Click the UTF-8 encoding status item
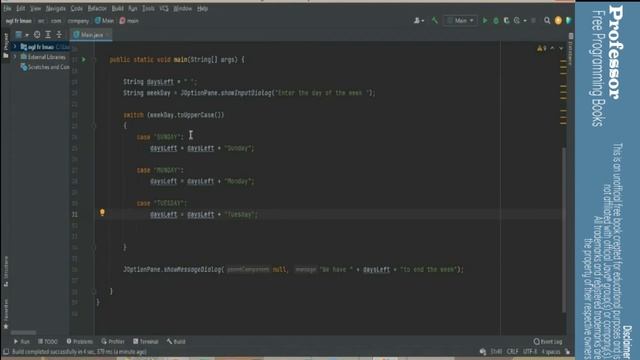The width and height of the screenshot is (640, 360). (530, 351)
